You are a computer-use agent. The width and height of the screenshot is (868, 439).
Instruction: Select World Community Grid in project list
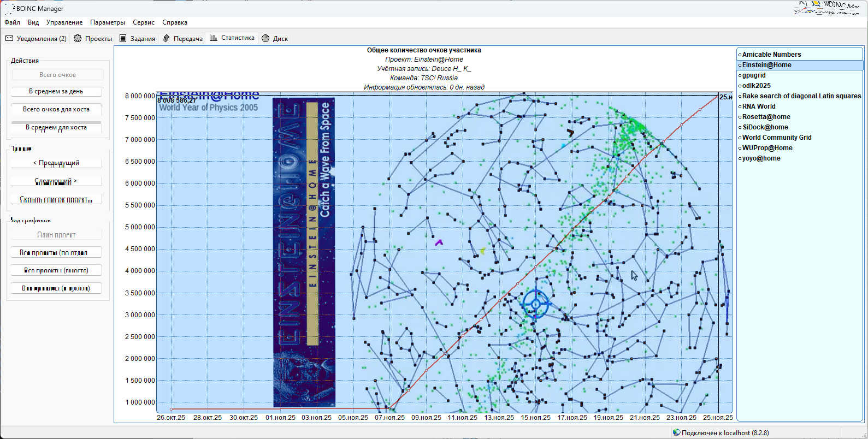point(800,138)
